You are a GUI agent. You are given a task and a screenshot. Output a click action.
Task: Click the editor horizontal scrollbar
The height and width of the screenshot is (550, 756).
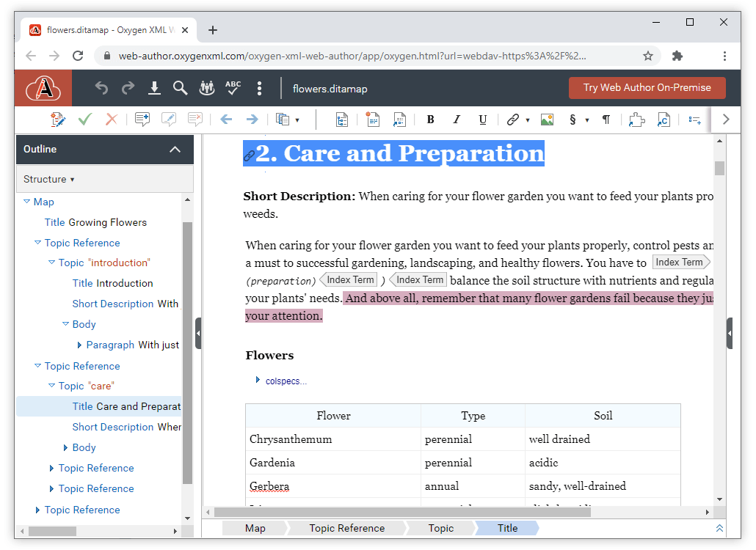point(402,512)
